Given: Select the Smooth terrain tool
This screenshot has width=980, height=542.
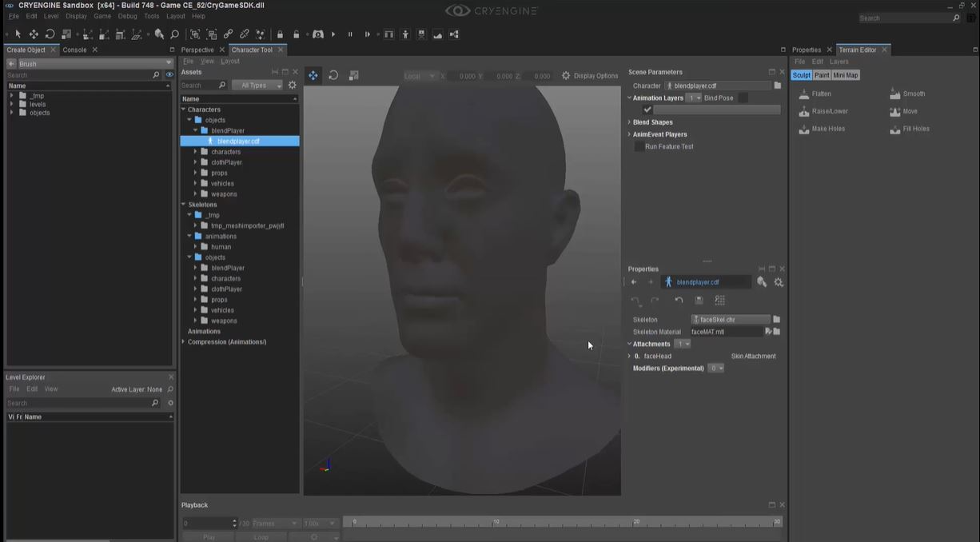Looking at the screenshot, I should [x=913, y=94].
